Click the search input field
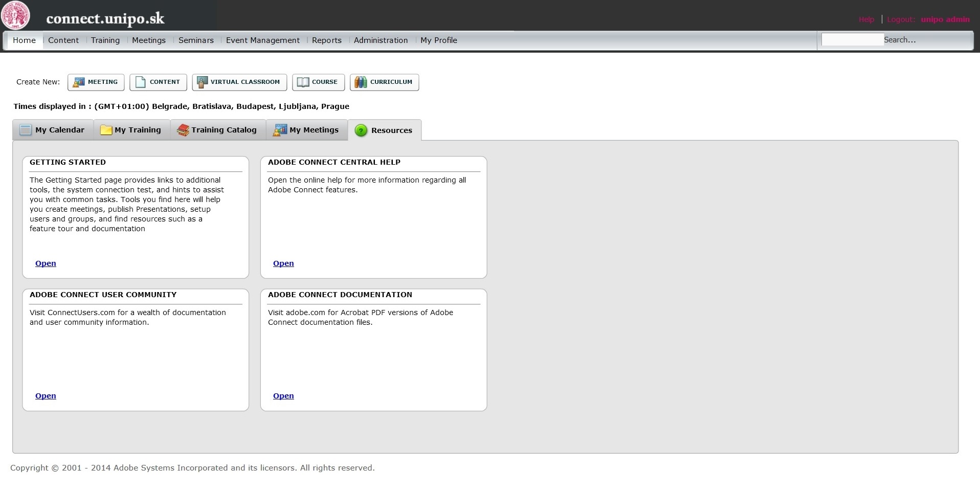 pyautogui.click(x=852, y=40)
